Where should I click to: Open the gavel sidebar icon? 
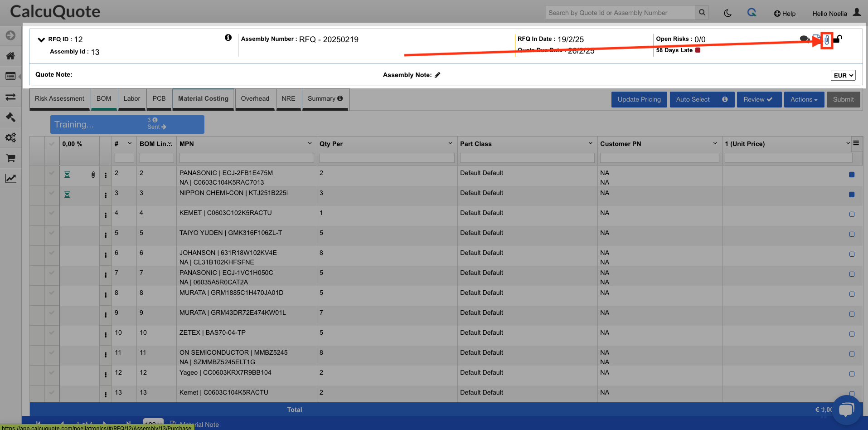pos(10,117)
